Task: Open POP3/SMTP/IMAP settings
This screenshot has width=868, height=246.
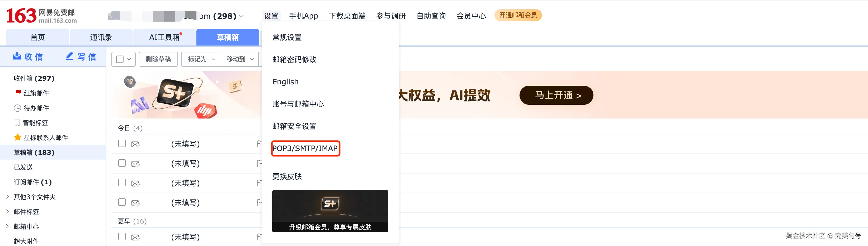Action: point(305,148)
